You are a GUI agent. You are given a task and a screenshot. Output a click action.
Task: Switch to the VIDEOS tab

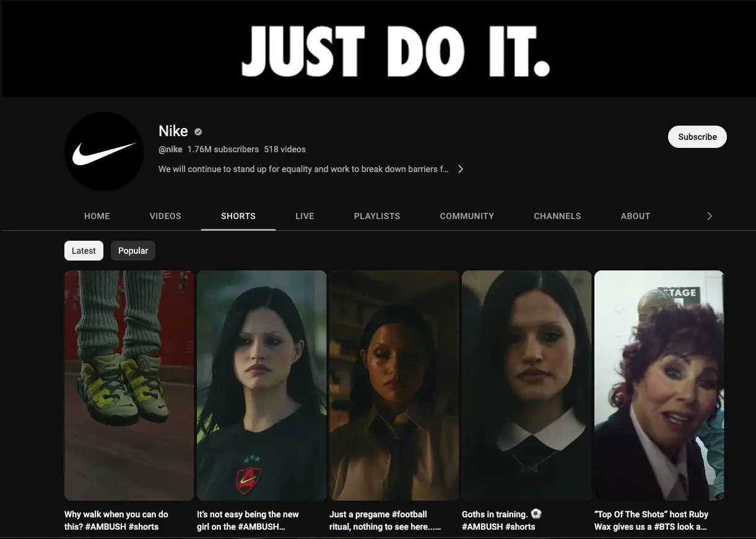click(x=165, y=216)
